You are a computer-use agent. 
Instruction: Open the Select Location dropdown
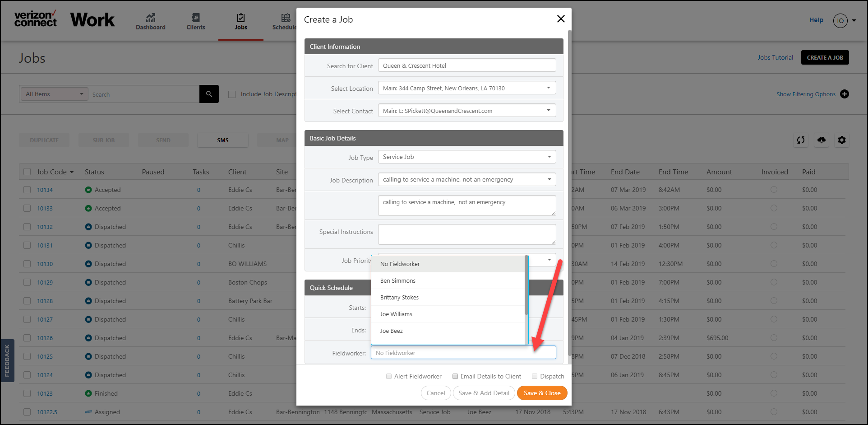(x=467, y=88)
